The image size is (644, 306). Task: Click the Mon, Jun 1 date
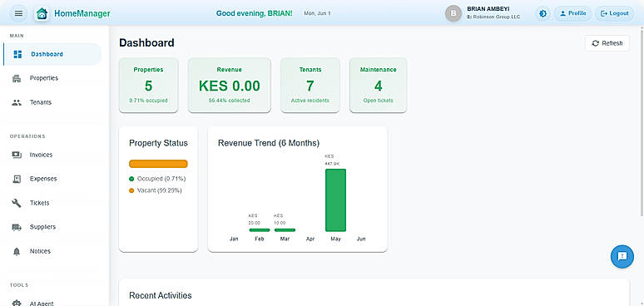tap(317, 13)
